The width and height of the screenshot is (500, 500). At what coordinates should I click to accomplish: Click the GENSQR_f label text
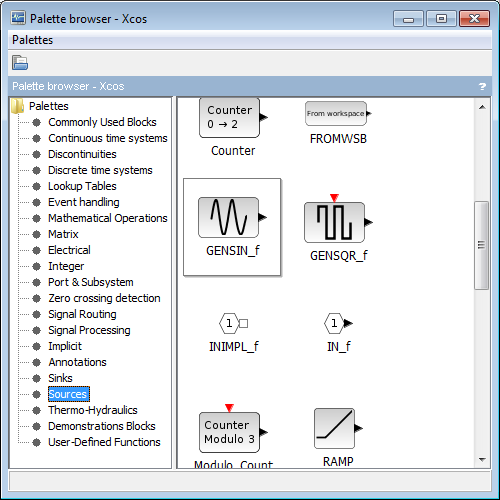(338, 256)
